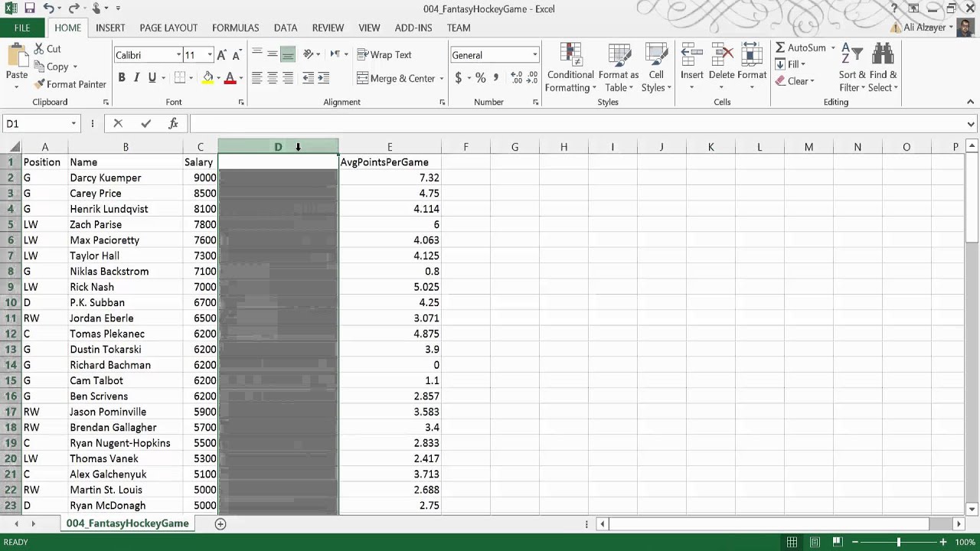Image resolution: width=980 pixels, height=551 pixels.
Task: Click the Save icon in Quick Access
Action: coord(29,8)
